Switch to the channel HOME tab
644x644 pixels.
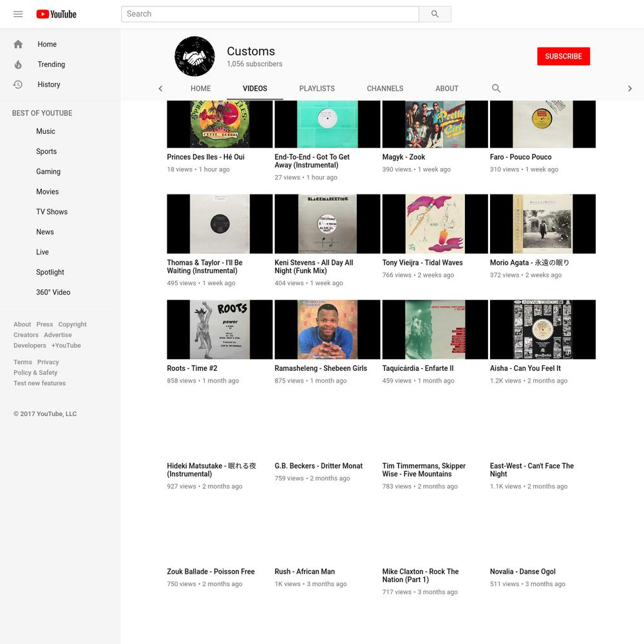(x=200, y=89)
